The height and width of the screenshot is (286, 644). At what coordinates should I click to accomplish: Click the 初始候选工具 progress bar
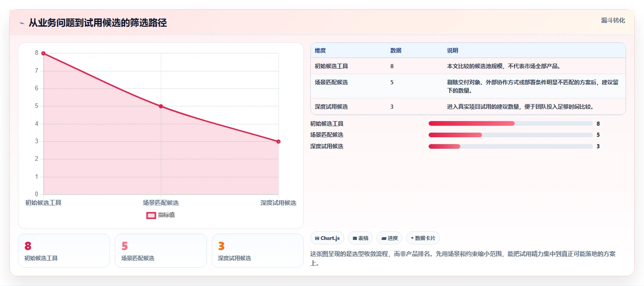[511, 123]
